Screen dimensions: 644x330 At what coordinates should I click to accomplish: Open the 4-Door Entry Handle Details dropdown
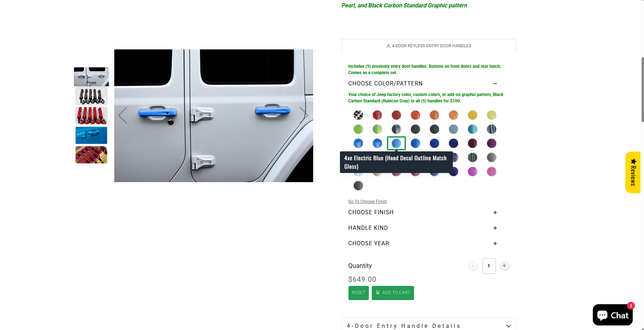(429, 325)
